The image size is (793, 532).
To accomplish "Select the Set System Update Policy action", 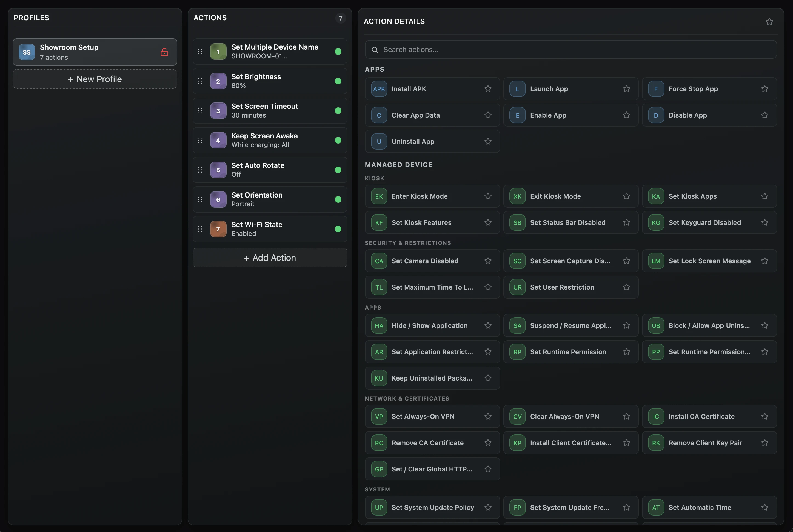I will tap(432, 507).
